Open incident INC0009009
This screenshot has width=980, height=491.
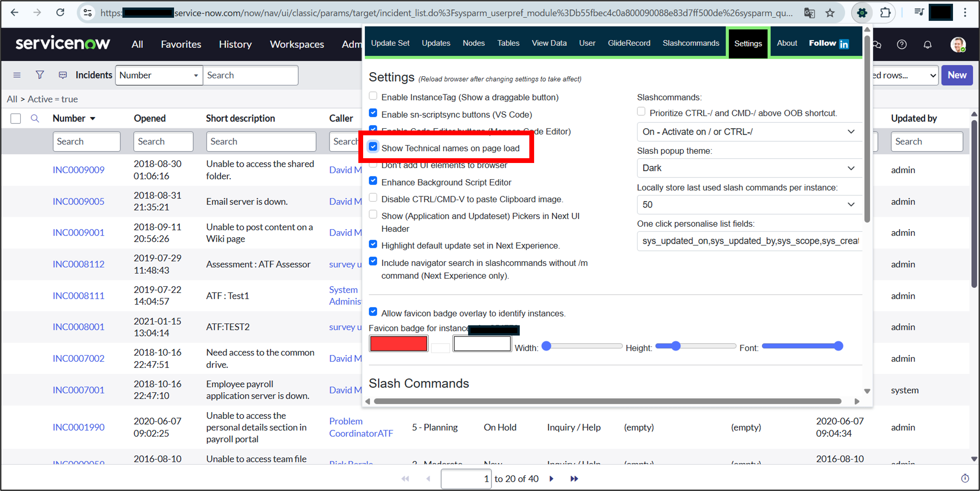78,170
